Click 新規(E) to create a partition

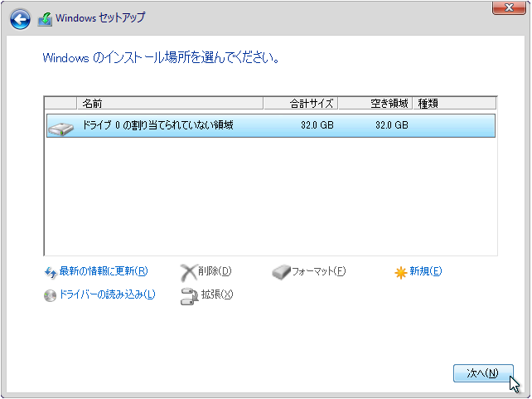(425, 271)
